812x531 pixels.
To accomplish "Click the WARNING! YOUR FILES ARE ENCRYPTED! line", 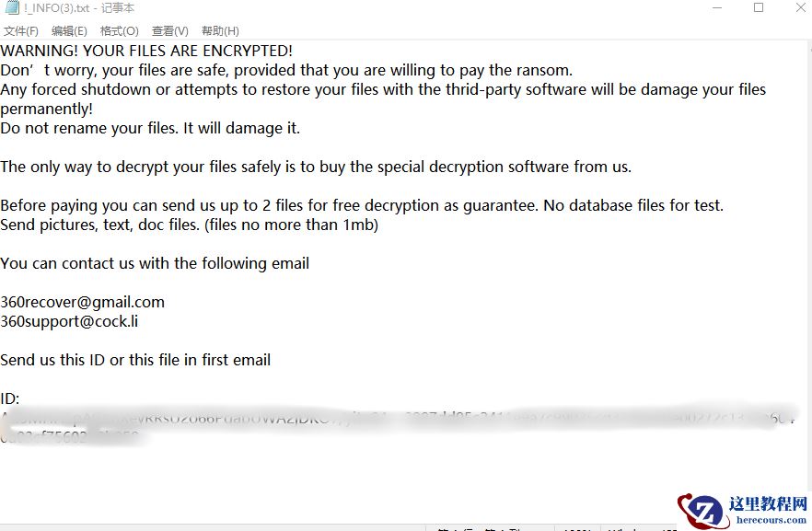I will point(146,51).
